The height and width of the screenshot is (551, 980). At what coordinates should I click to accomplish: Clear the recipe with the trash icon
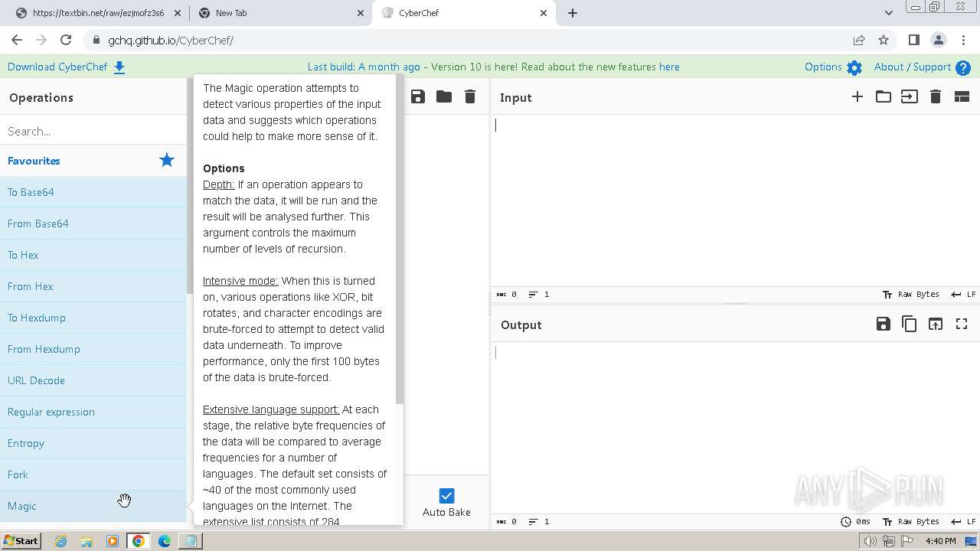point(470,96)
